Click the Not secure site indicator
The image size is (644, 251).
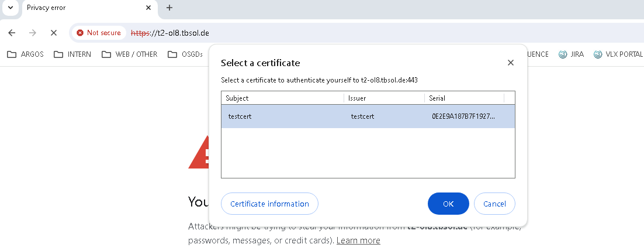(99, 33)
